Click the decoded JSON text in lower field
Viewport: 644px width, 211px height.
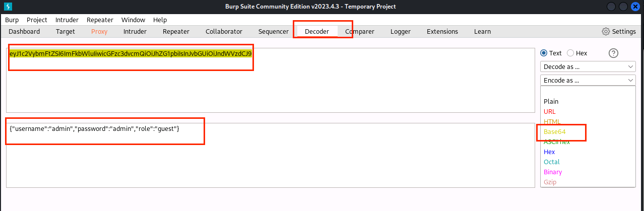point(95,129)
